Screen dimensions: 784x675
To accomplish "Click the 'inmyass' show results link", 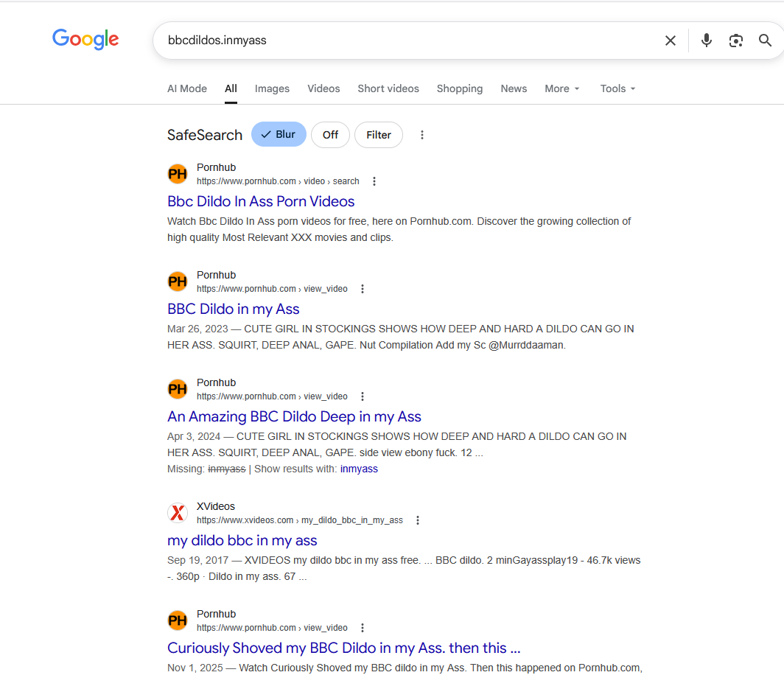I will coord(359,469).
